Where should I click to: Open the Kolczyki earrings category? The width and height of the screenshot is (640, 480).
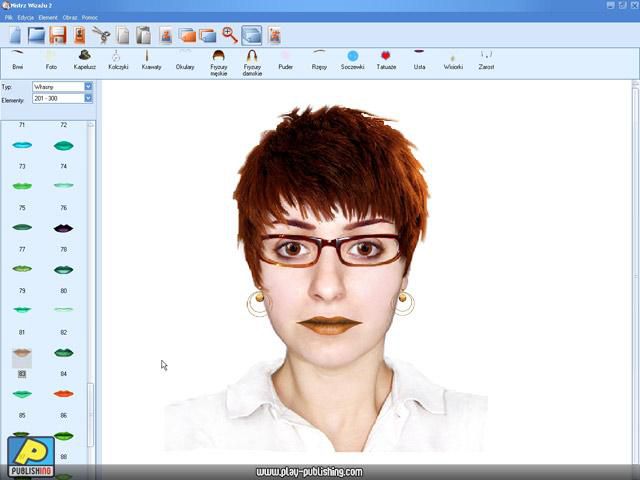coord(118,60)
